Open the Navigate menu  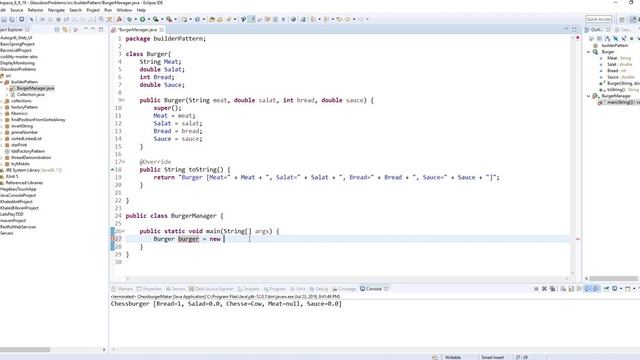click(x=56, y=10)
